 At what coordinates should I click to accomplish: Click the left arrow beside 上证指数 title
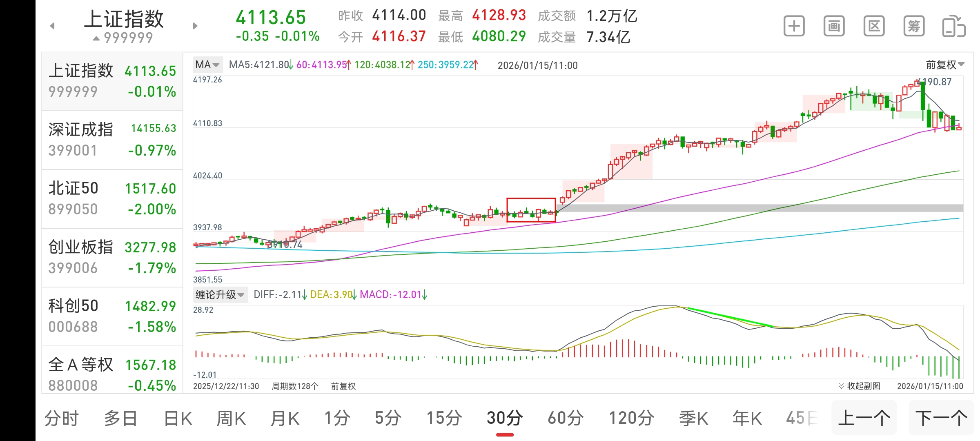coord(52,26)
